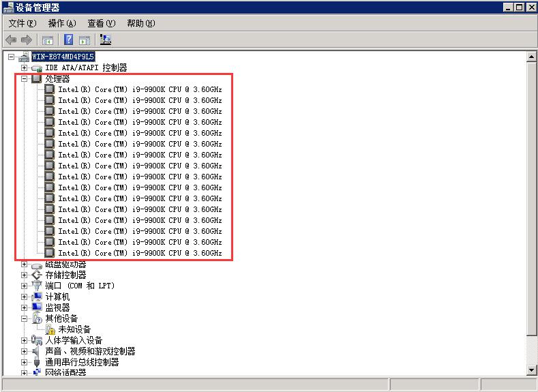
Task: Select the 未知设备 label
Action: [74, 329]
